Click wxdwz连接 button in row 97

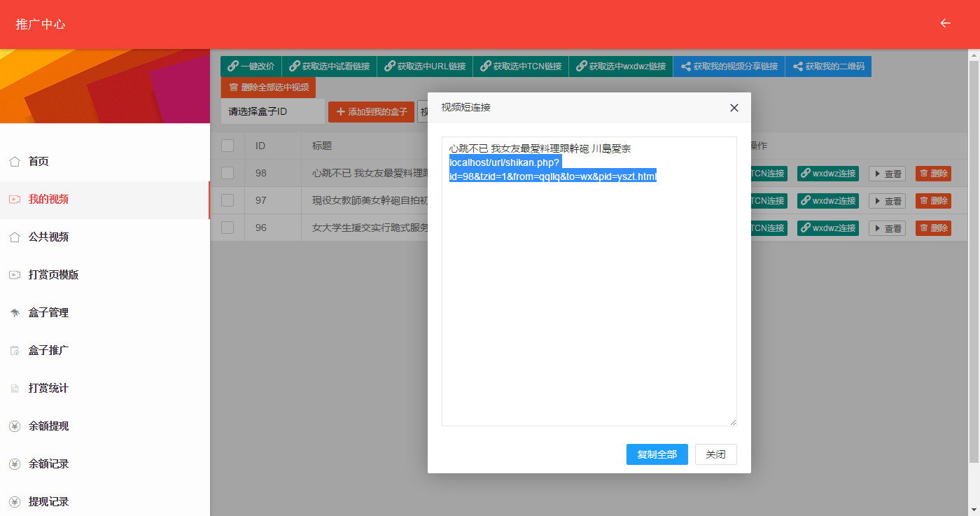click(x=828, y=201)
